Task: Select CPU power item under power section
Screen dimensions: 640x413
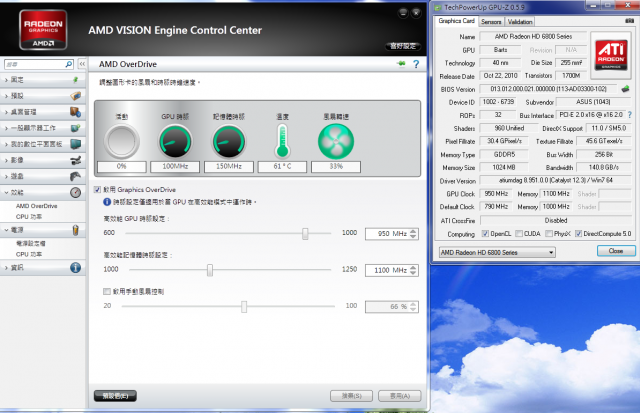Action: click(x=29, y=254)
